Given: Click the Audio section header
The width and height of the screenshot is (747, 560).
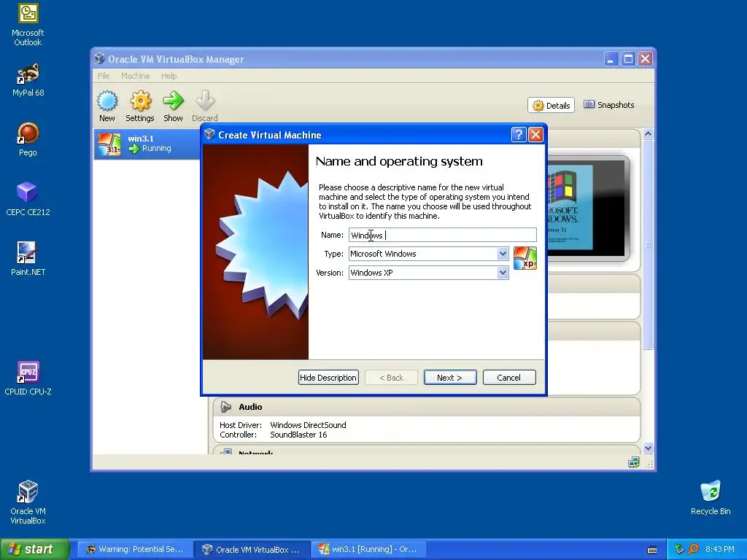Looking at the screenshot, I should [x=426, y=407].
